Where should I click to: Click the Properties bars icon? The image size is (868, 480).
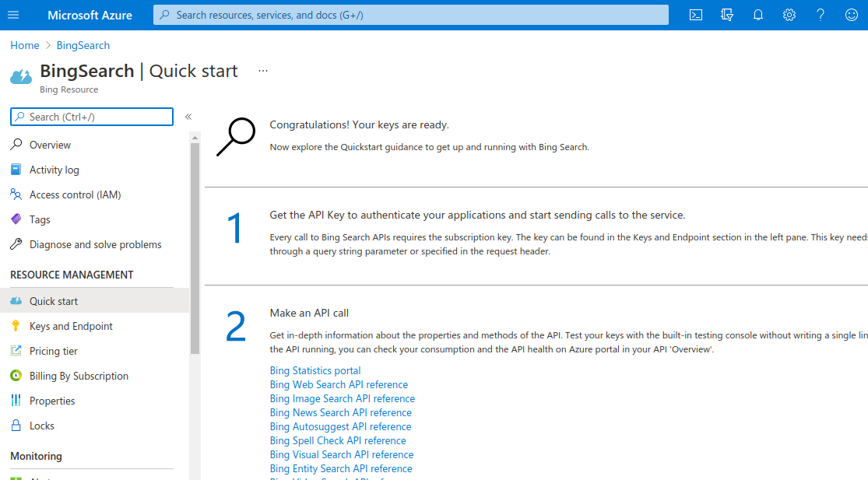point(16,401)
